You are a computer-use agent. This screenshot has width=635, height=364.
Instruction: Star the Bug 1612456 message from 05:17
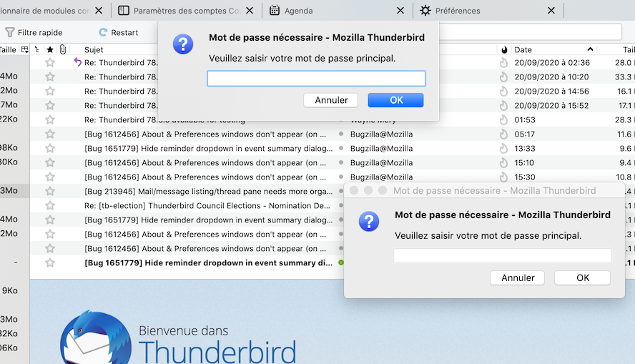[x=50, y=134]
